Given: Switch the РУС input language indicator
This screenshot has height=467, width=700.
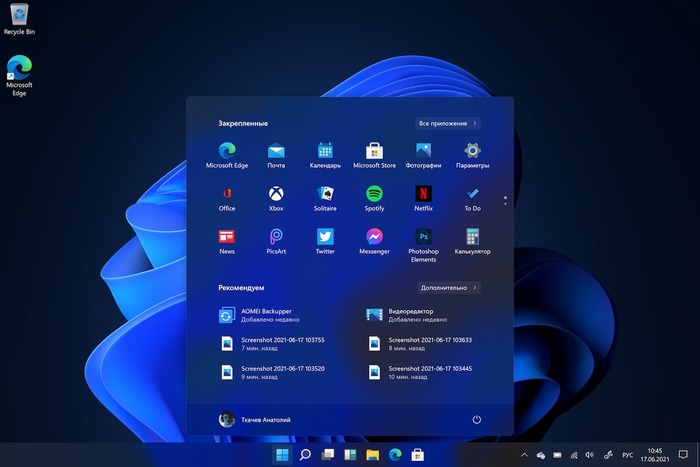Looking at the screenshot, I should (627, 455).
